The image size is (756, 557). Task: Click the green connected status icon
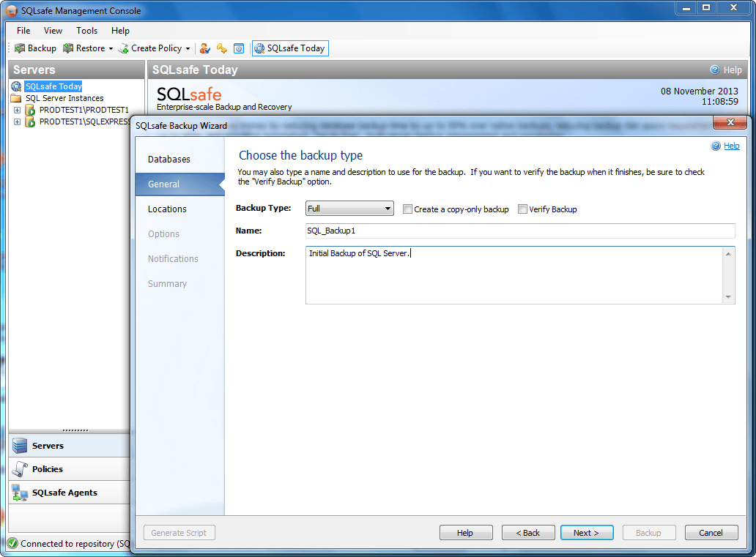(13, 544)
